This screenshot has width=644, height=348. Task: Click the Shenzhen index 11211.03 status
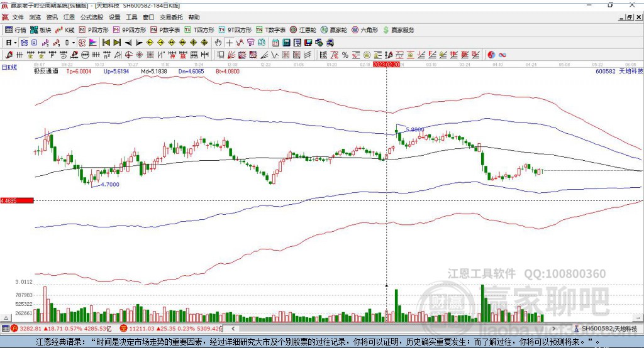click(171, 329)
